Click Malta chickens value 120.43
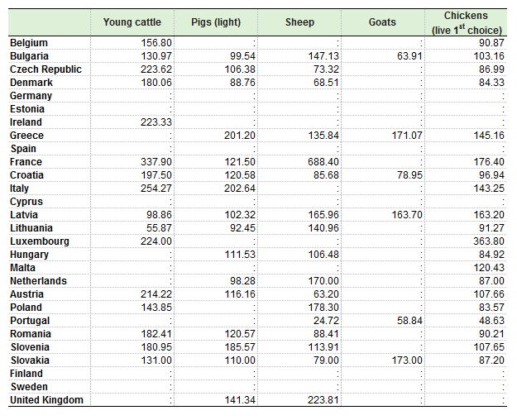 point(489,267)
